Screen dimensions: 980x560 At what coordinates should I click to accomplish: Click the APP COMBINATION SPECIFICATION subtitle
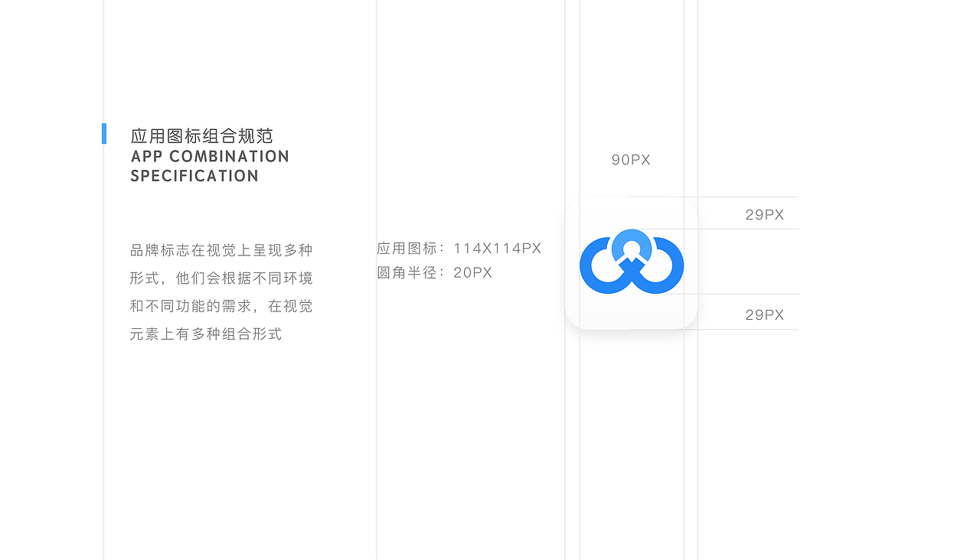pos(209,166)
